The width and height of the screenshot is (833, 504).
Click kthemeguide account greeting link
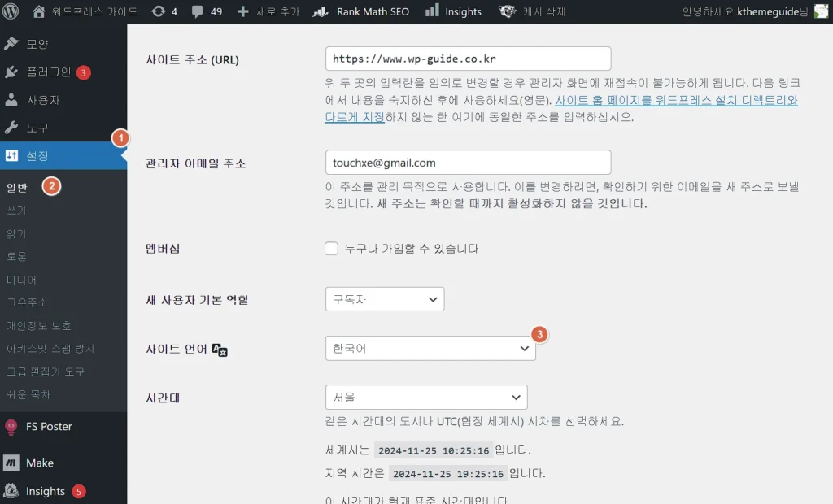click(x=745, y=11)
